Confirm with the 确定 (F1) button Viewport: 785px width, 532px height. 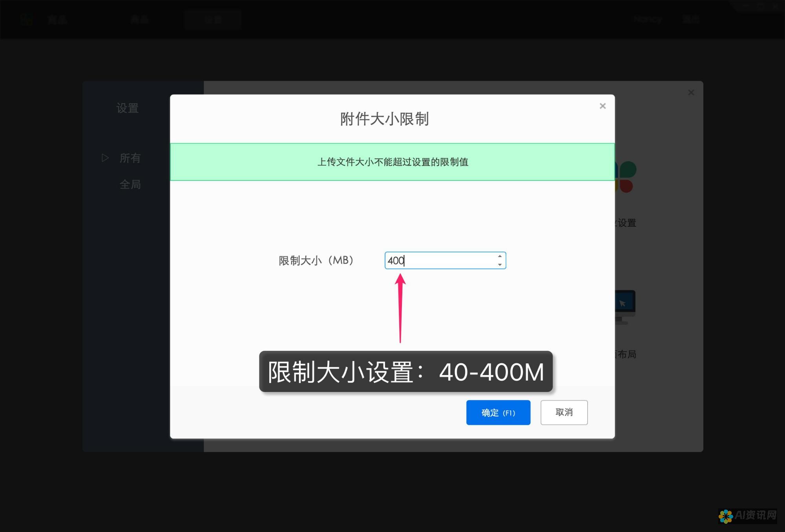point(498,412)
